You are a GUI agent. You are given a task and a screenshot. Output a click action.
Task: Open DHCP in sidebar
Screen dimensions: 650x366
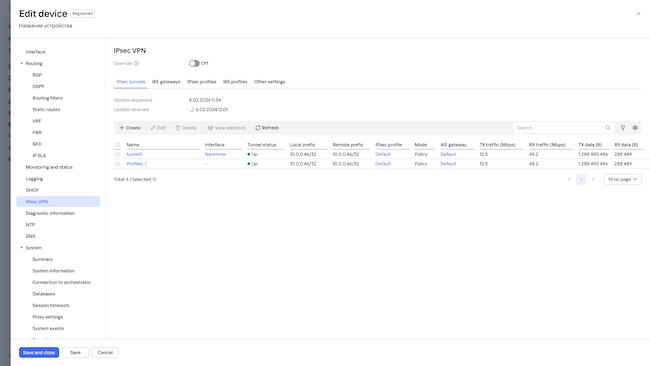tap(32, 190)
